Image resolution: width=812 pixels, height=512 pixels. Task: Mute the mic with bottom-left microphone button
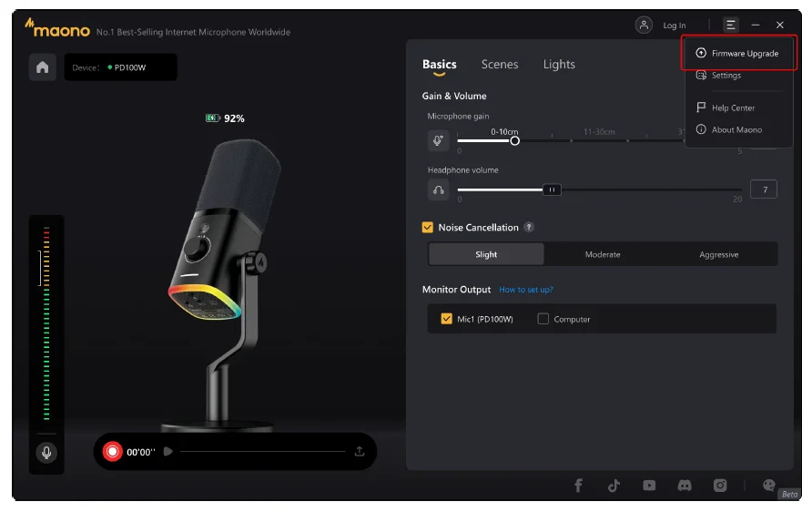[x=46, y=452]
